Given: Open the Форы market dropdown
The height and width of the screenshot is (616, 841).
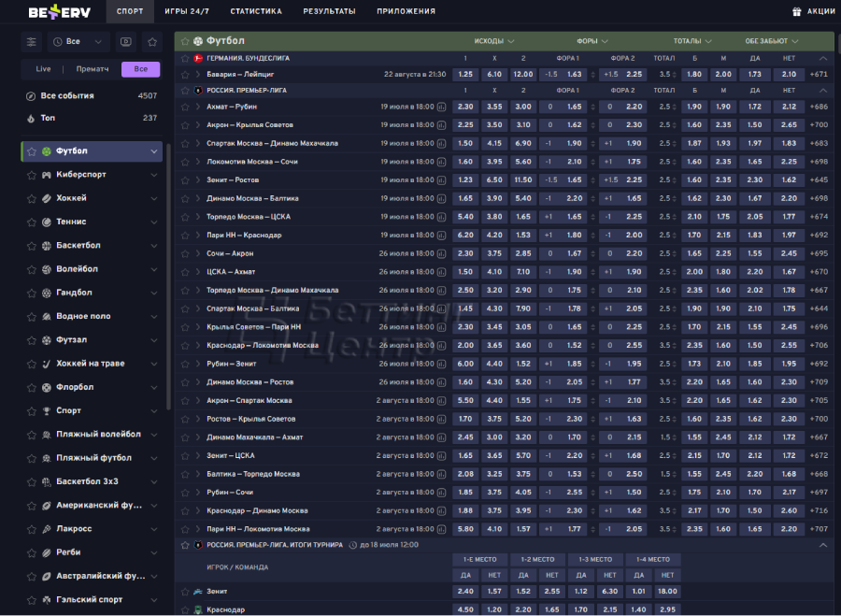Looking at the screenshot, I should pos(592,41).
